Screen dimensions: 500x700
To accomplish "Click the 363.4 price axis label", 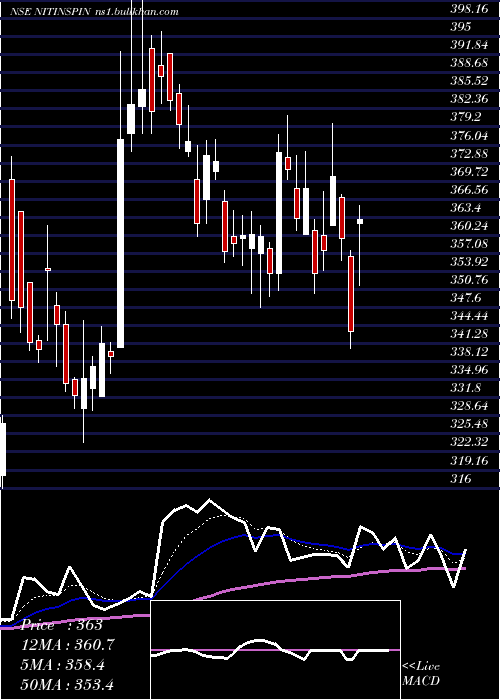I will (465, 207).
